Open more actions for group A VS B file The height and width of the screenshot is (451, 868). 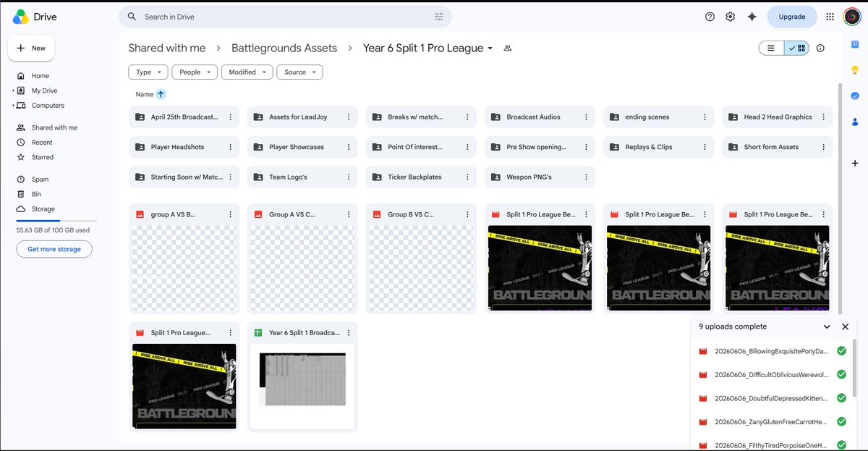[230, 214]
